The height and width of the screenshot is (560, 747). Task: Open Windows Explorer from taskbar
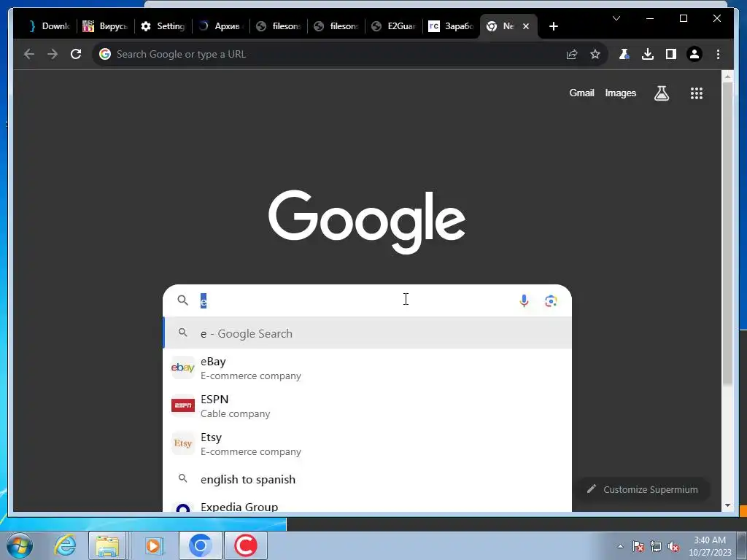[x=107, y=545]
